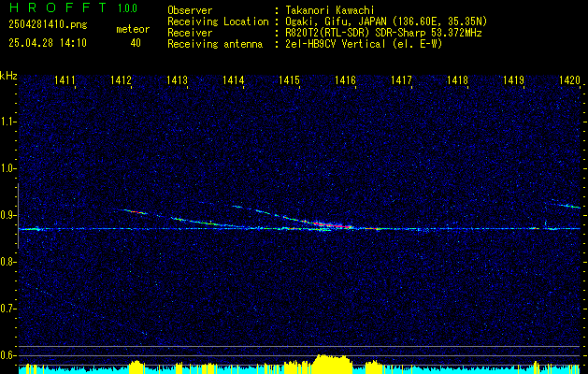Screen dimensions: 588x374
Task: Click time axis label 1411
Action: (x=65, y=79)
